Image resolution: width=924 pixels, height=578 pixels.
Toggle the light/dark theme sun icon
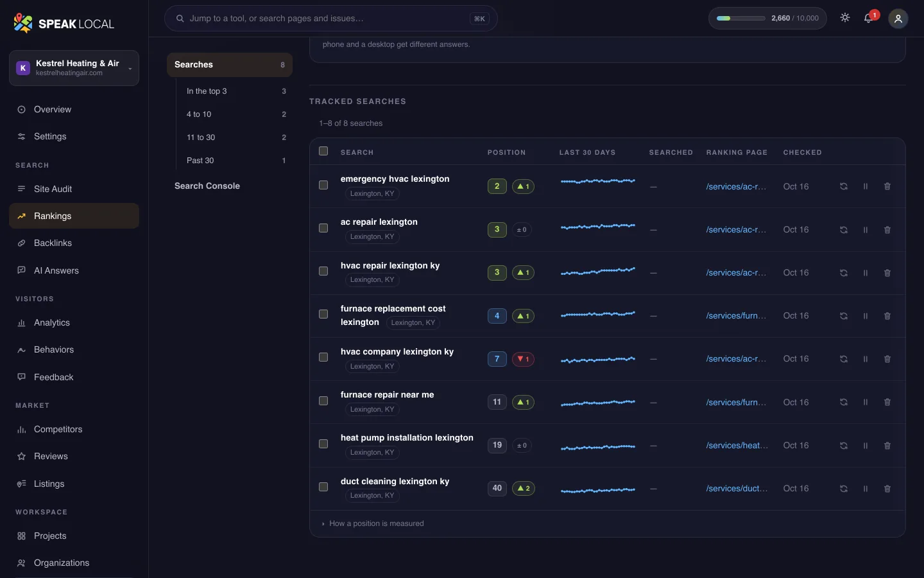845,18
